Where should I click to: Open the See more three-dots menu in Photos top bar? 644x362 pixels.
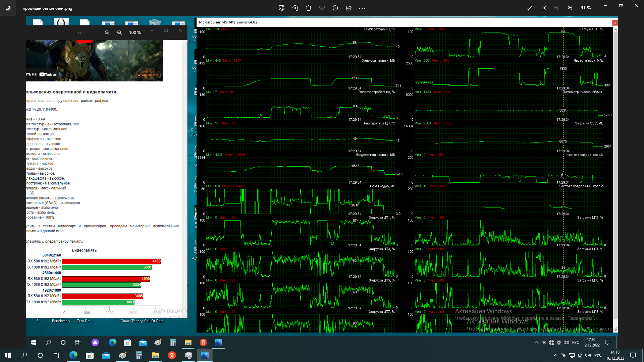point(362,8)
